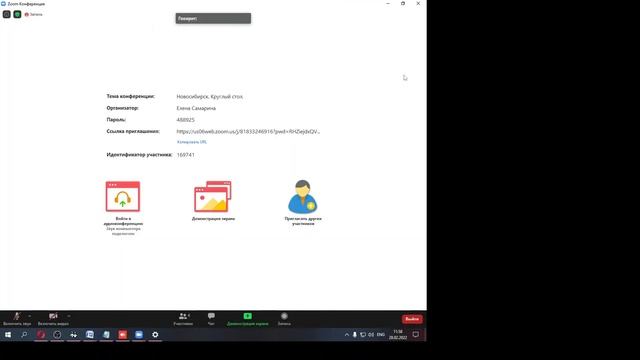The image size is (640, 360).
Task: Click the Invite Others person icon
Action: pos(303,196)
